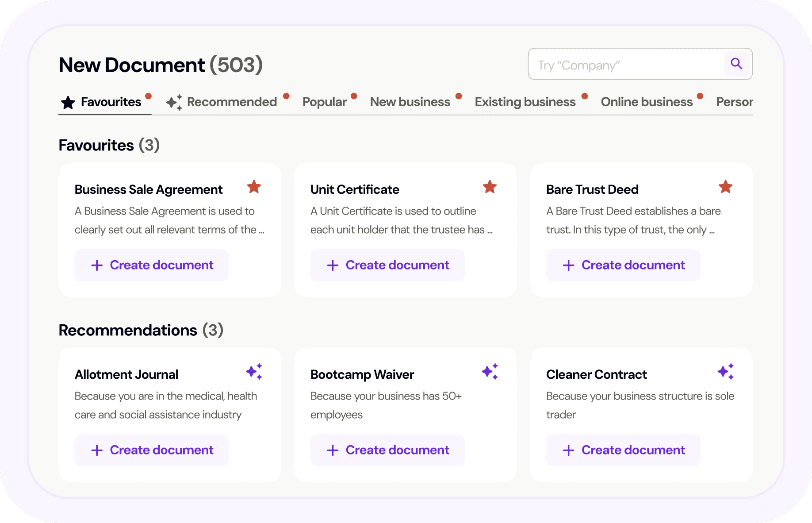The height and width of the screenshot is (523, 812).
Task: Remove Bare Trust Deed star favourite
Action: tap(725, 187)
